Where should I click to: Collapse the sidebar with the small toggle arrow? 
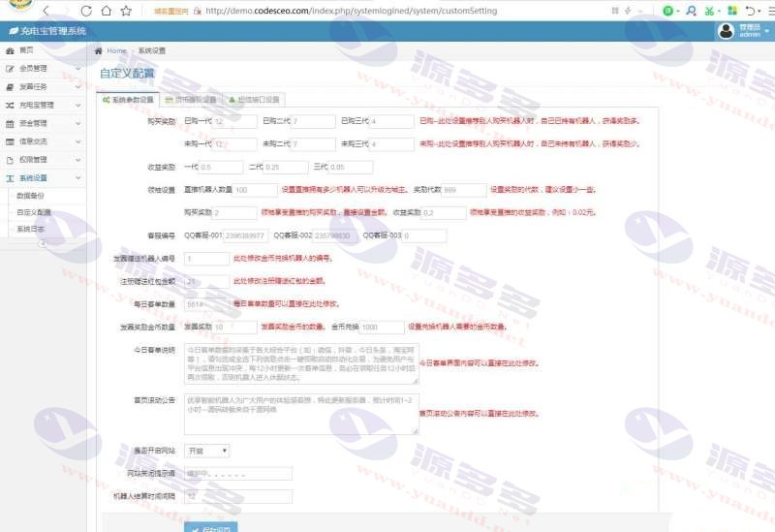pyautogui.click(x=43, y=243)
